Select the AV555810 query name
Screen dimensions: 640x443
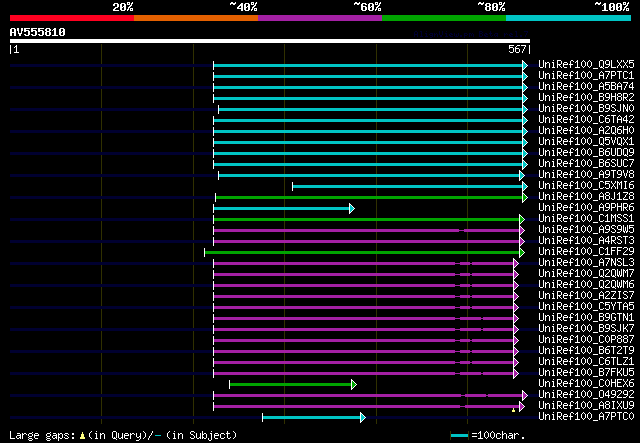coord(38,32)
